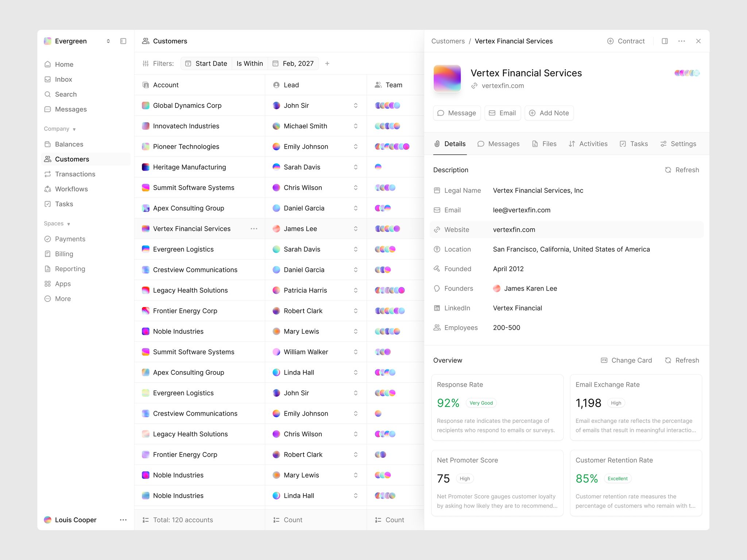Screen dimensions: 747x560
Task: Click Heritage Manufacturing team avatar
Action: (x=378, y=167)
